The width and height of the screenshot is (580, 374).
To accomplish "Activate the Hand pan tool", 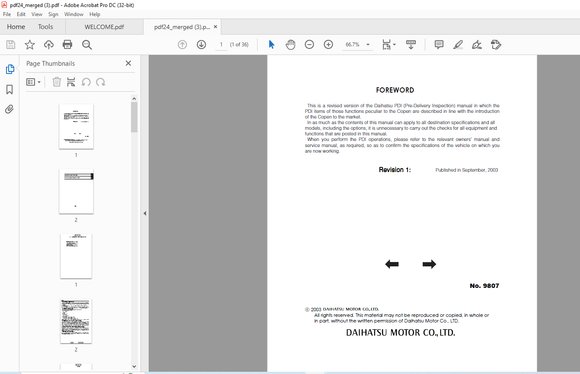I will [x=291, y=45].
